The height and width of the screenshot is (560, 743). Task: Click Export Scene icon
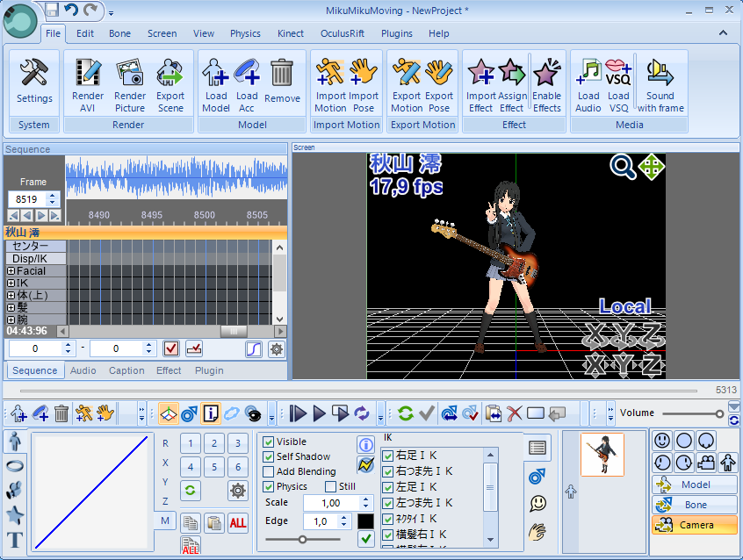pyautogui.click(x=170, y=72)
